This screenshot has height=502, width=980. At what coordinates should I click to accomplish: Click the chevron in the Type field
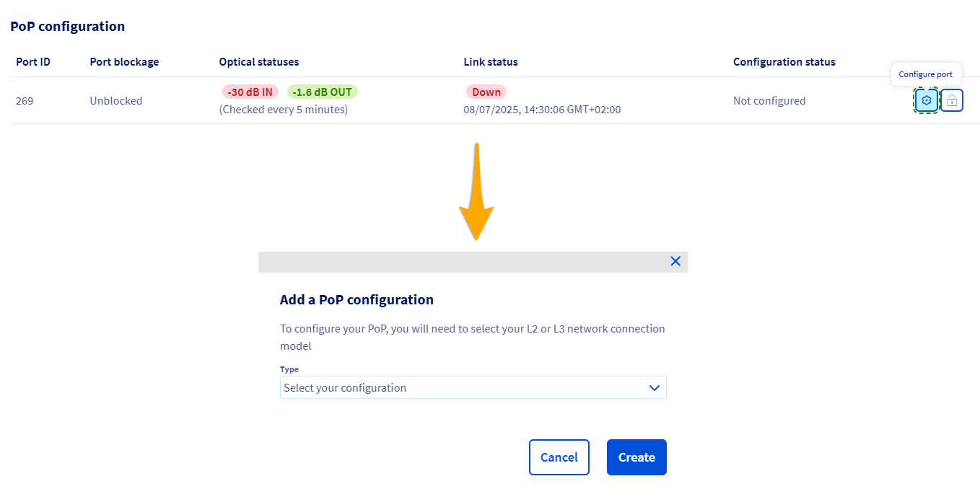(x=654, y=388)
